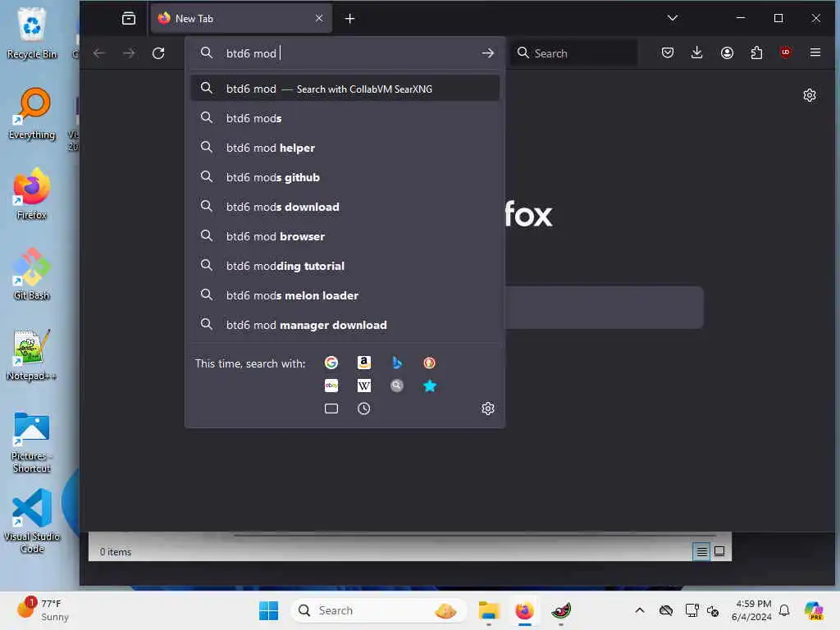
Task: Search bookmarks via blue star icon
Action: point(429,386)
